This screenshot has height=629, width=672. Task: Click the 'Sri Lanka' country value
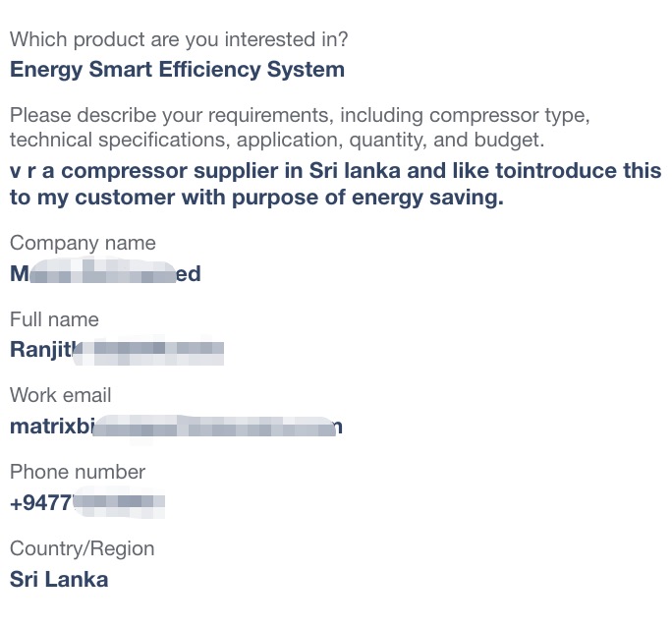[x=59, y=580]
